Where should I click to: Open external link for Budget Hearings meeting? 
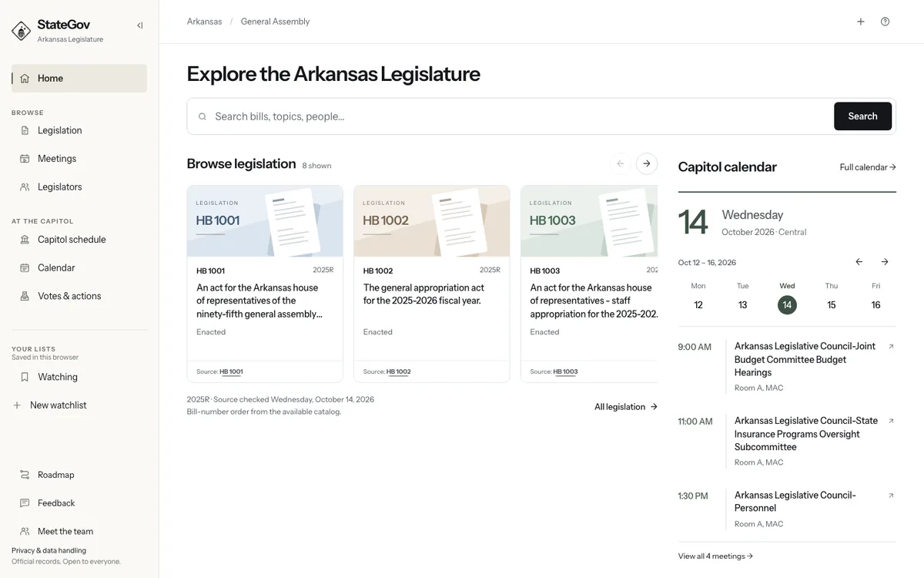coord(891,347)
